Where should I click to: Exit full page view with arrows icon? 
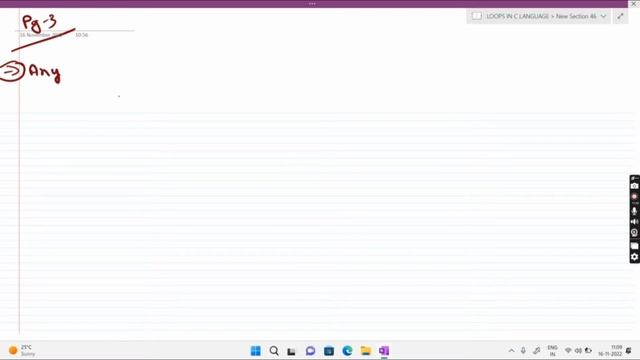click(620, 16)
